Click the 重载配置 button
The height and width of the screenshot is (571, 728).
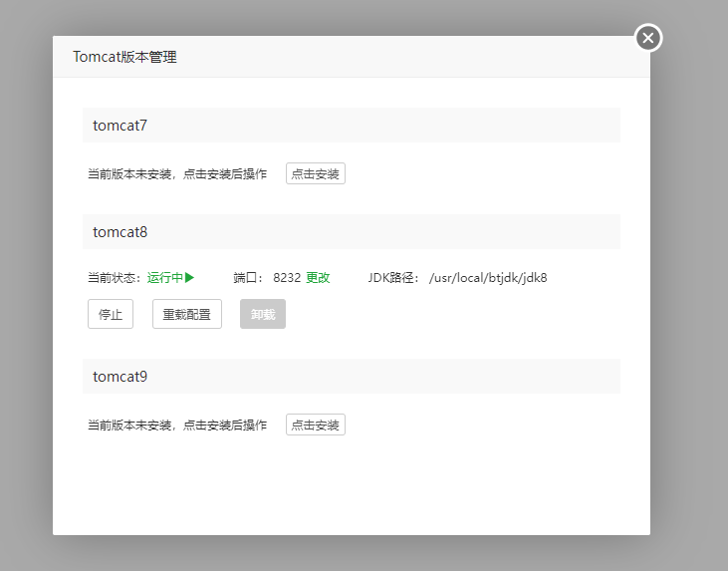click(x=187, y=314)
